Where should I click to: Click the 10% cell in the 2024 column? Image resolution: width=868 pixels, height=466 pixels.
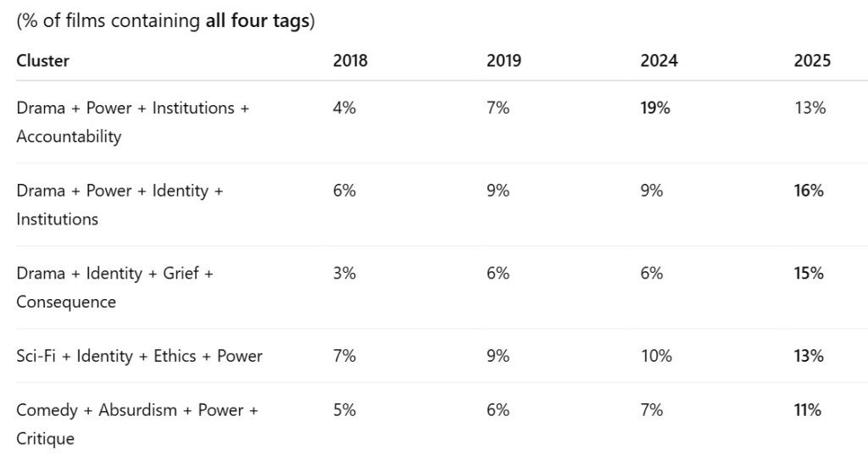click(656, 356)
